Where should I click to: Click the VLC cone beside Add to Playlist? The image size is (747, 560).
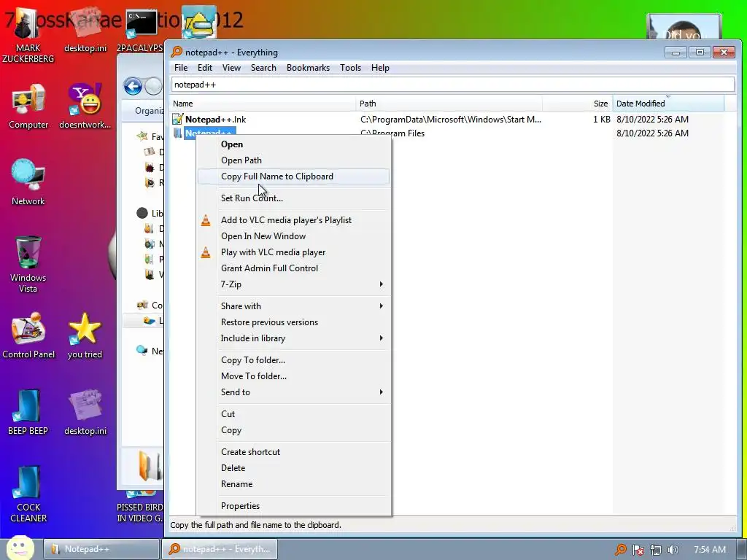(x=205, y=220)
